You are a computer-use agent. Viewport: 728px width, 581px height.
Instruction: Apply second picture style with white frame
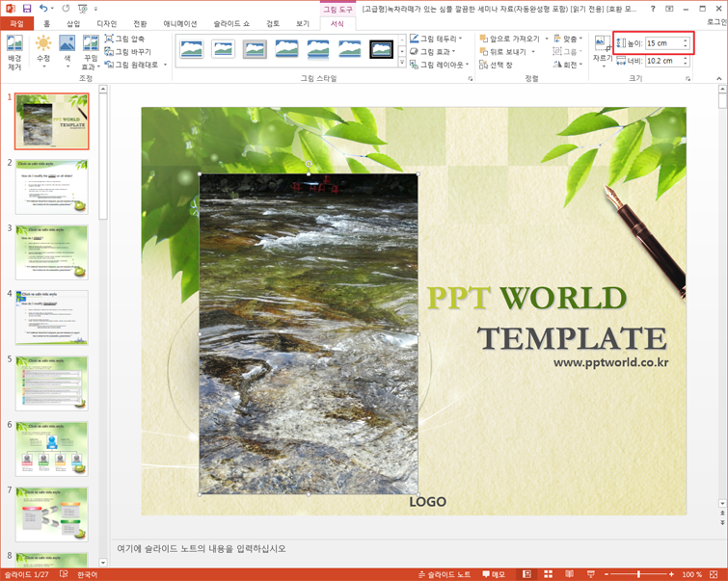(x=223, y=49)
